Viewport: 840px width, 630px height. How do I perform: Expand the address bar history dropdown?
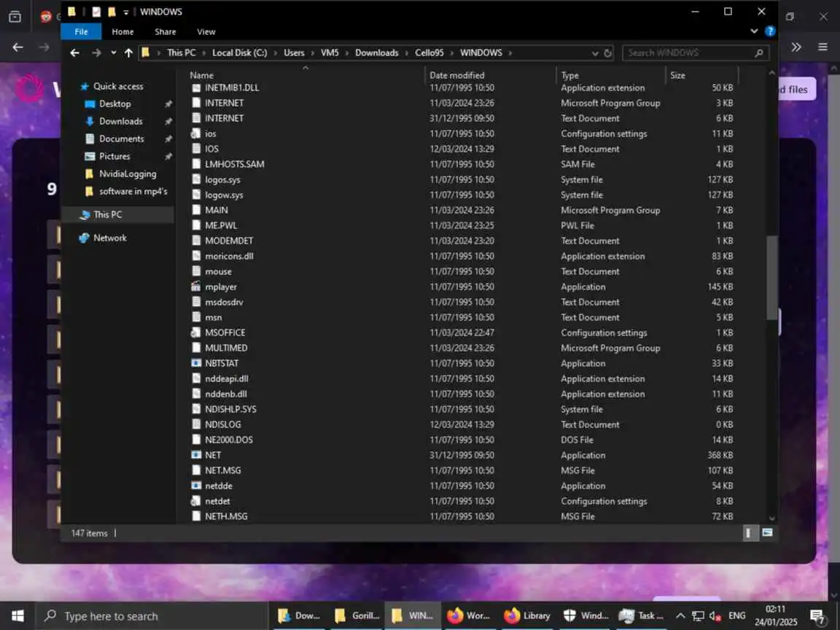[595, 53]
